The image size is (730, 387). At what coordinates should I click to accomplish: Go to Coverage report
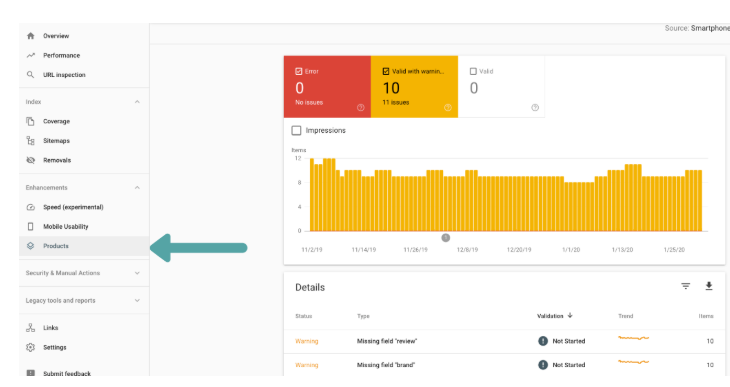point(56,122)
